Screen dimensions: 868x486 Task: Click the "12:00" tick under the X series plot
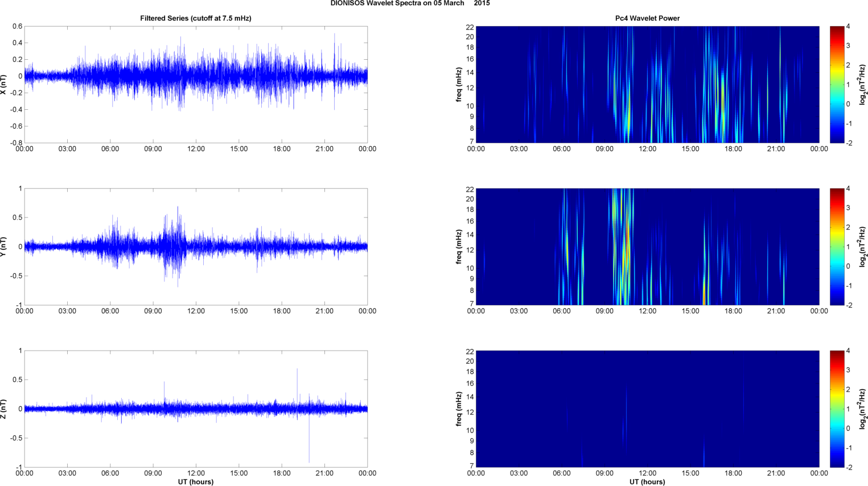pyautogui.click(x=196, y=149)
